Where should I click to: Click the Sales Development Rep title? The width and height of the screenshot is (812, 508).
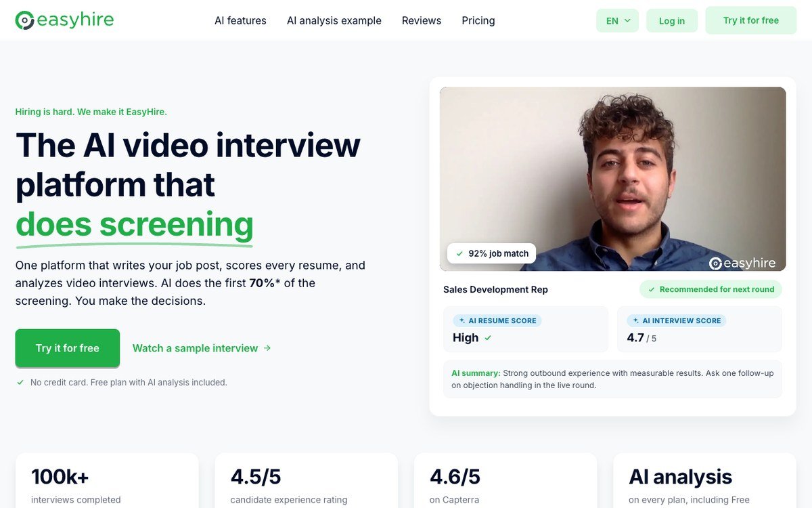tap(495, 289)
